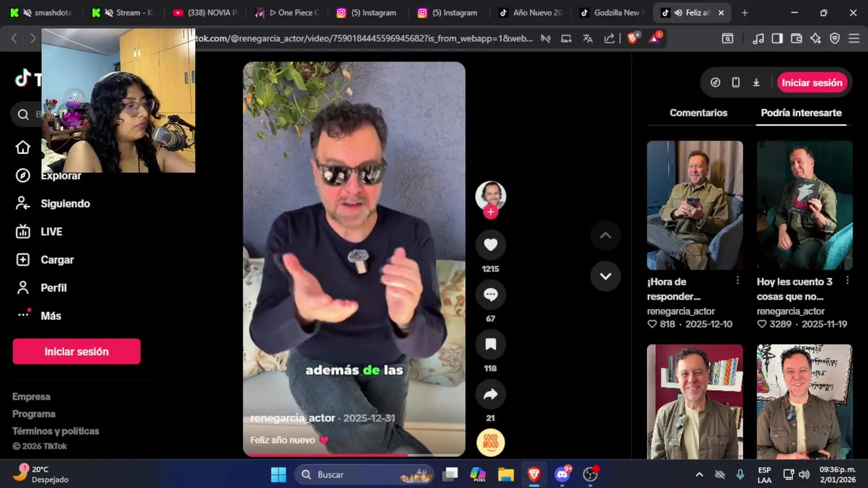Open the bottom-left smiling man video thumbnail
Image resolution: width=868 pixels, height=488 pixels.
(695, 402)
